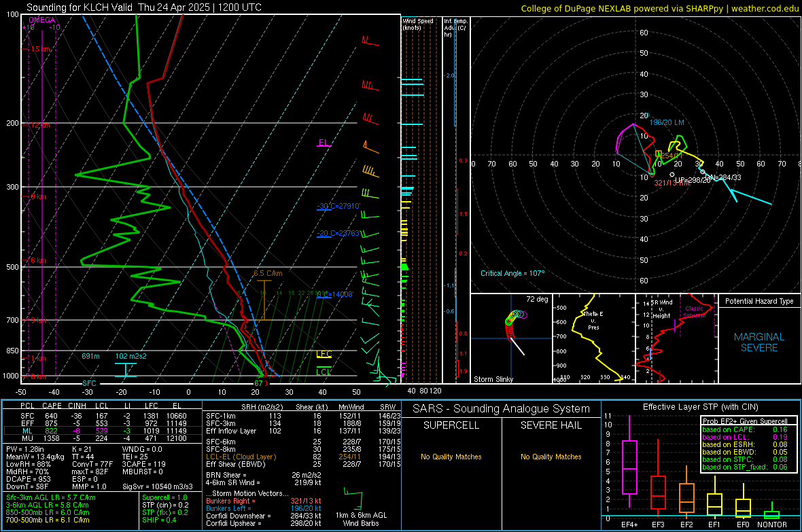Click 'No Quality Matches' under SUPERCELL
Screen dimensions: 802x532
coord(451,457)
